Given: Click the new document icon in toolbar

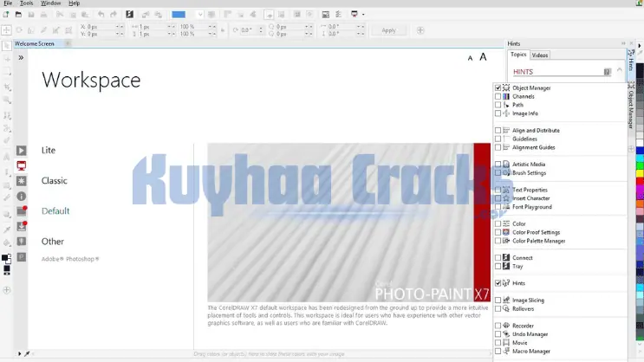Looking at the screenshot, I should (x=7, y=15).
